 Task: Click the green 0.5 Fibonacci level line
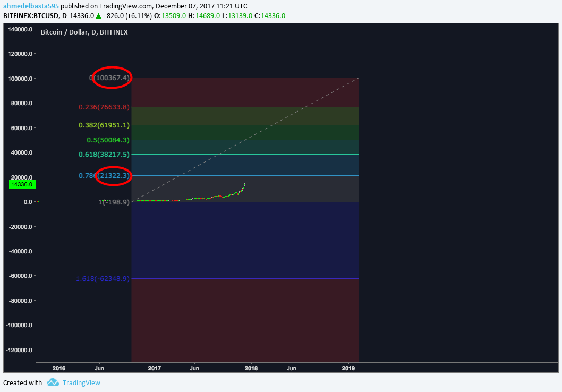click(245, 140)
